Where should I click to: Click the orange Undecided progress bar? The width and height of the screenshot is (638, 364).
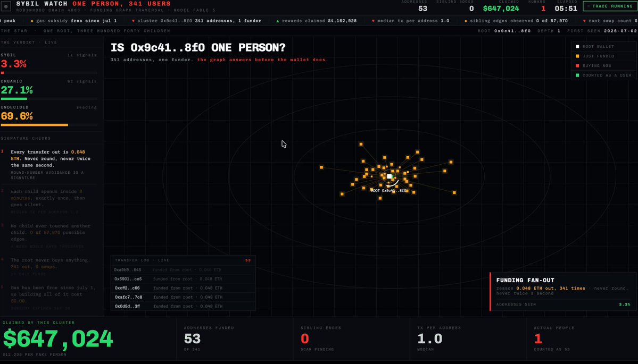[x=34, y=125]
